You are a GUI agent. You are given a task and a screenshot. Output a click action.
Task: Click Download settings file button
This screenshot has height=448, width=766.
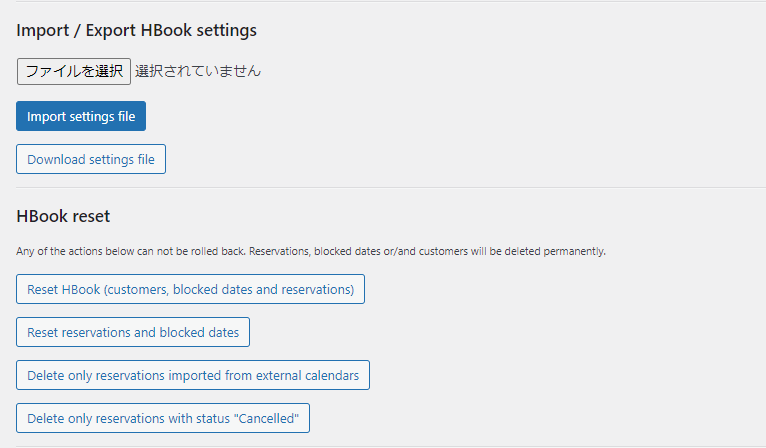(91, 159)
